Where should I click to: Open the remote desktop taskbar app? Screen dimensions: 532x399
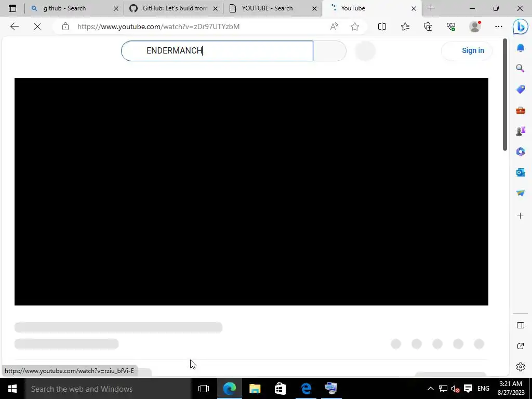click(331, 389)
